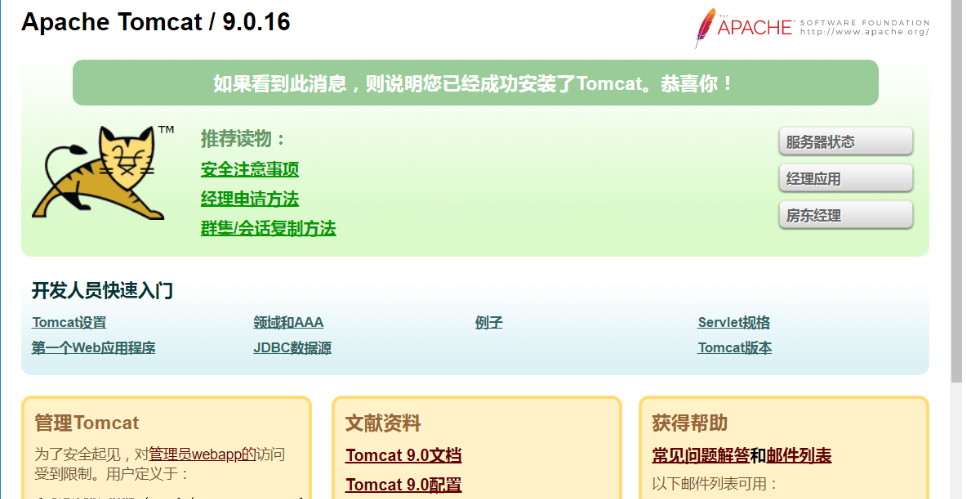Follow the 第一个Web应用程序 link
This screenshot has height=499, width=966.
point(93,347)
